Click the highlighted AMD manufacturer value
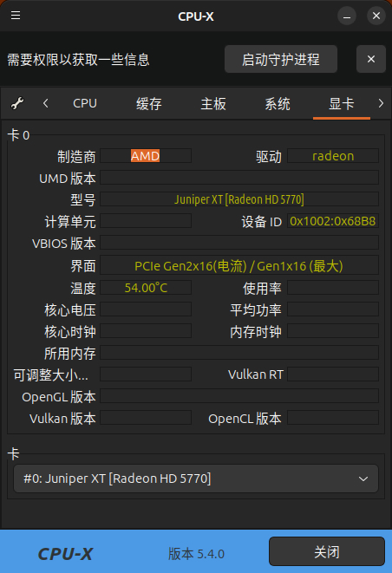 tap(146, 156)
